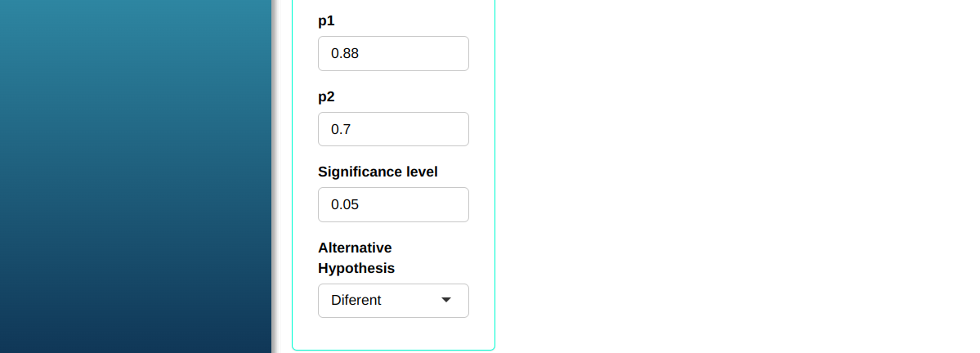Click the bold "p1" label
The image size is (980, 353).
pos(327,21)
